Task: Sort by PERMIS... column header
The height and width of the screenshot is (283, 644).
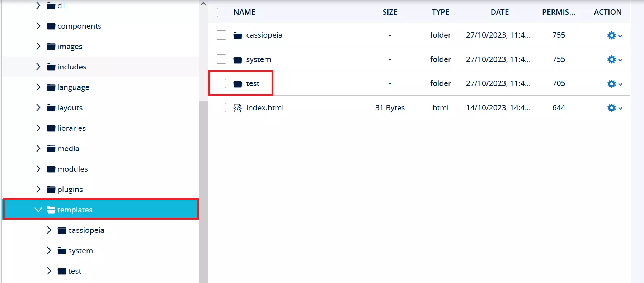Action: (x=559, y=12)
